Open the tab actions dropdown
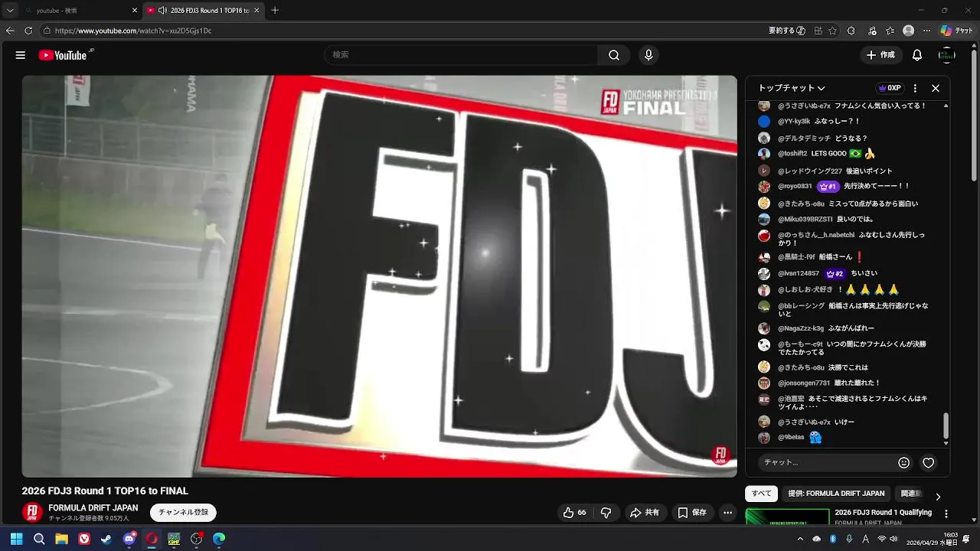Viewport: 980px width, 551px height. pos(10,11)
